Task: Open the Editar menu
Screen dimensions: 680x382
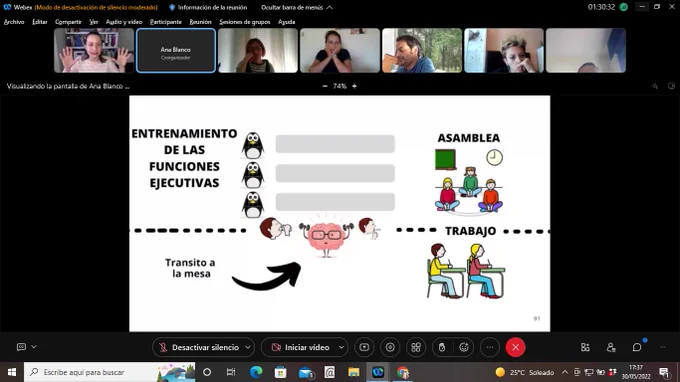Action: (x=39, y=22)
